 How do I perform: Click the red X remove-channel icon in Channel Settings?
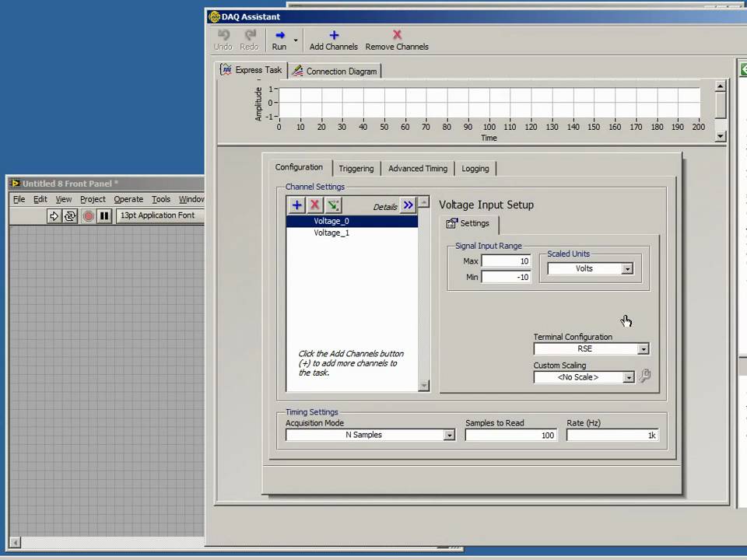click(x=314, y=205)
